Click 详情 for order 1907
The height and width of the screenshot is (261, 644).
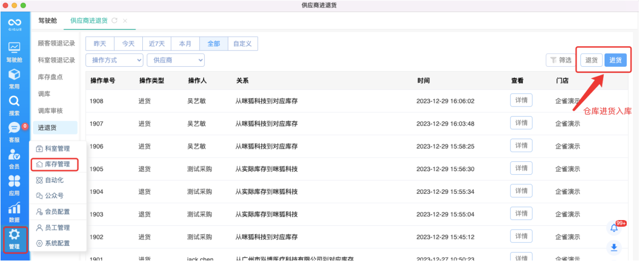tap(521, 123)
